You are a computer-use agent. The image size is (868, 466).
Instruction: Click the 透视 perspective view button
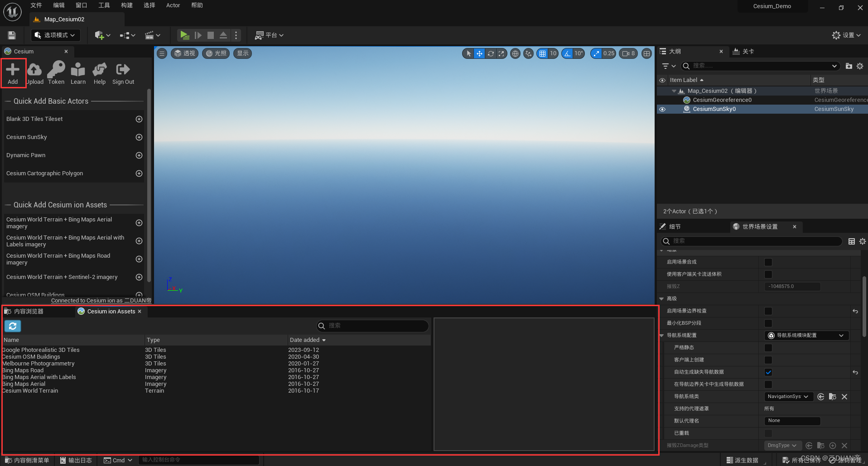[x=184, y=53]
